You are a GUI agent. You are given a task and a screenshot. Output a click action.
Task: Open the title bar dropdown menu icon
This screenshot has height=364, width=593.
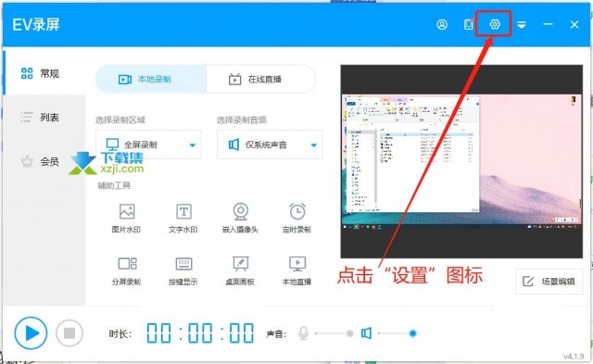(x=522, y=25)
